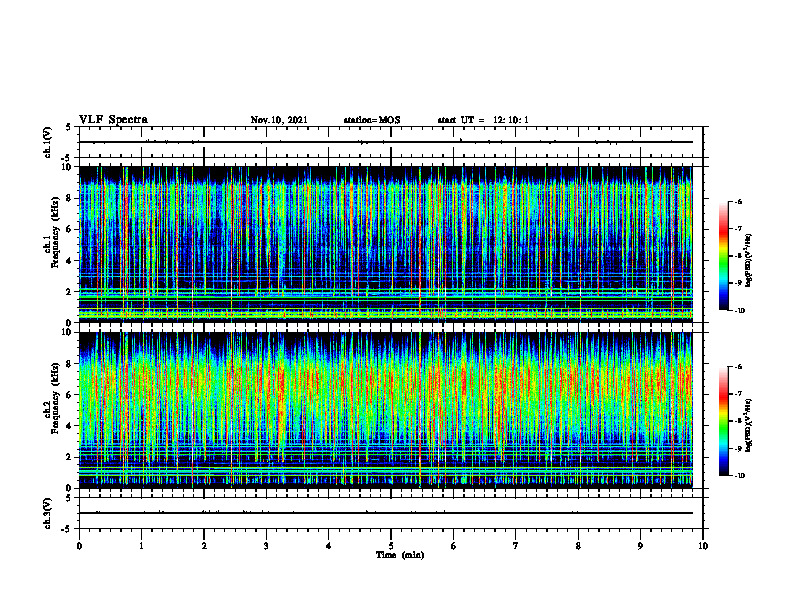Click '-10' label on ch.1 colorbar
The height and width of the screenshot is (612, 792).
click(x=740, y=311)
